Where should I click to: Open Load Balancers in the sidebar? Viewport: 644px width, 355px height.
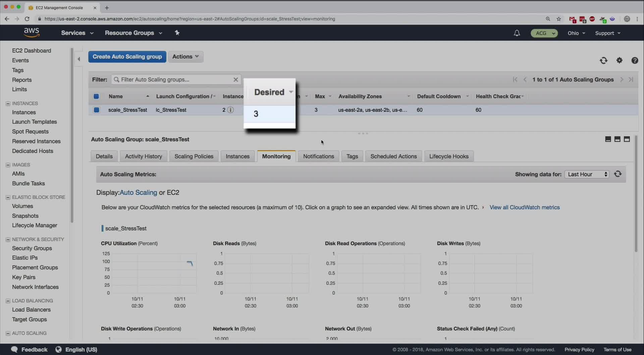(31, 310)
